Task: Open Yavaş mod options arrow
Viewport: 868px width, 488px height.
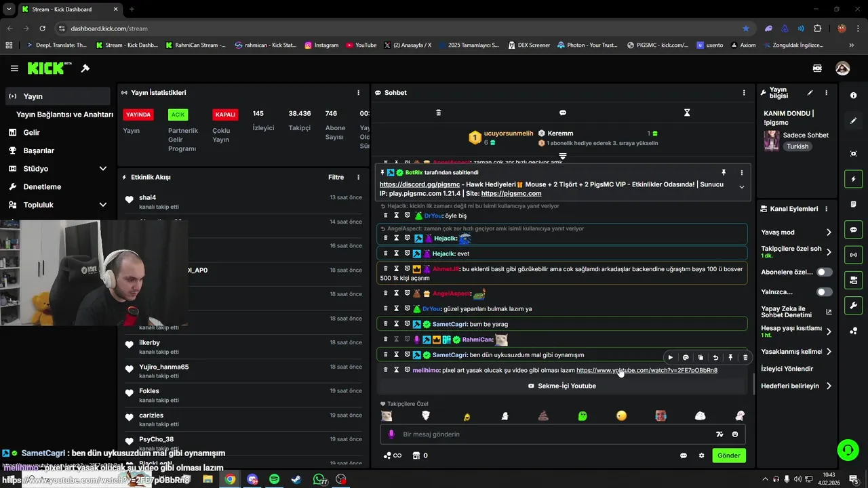Action: pyautogui.click(x=829, y=232)
